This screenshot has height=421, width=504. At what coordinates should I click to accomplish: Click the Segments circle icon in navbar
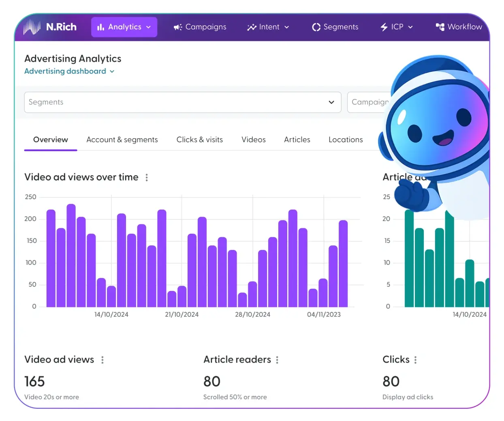tap(316, 27)
